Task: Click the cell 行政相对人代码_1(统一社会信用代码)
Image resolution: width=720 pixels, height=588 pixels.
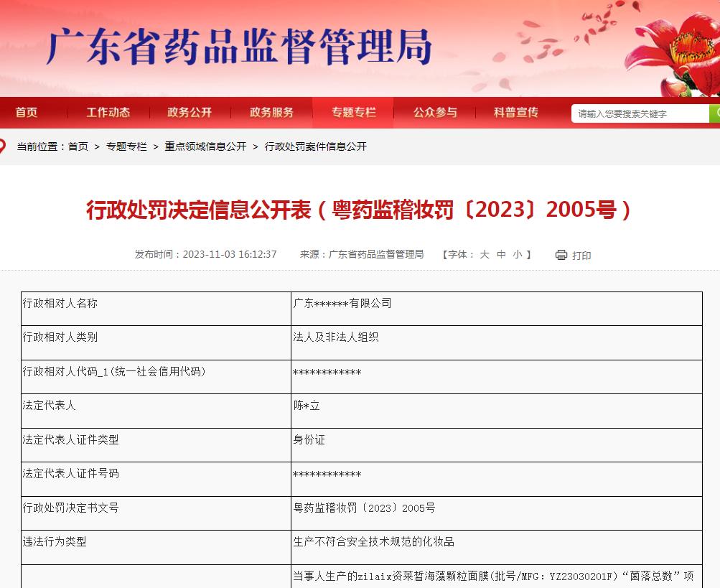Action: 156,377
